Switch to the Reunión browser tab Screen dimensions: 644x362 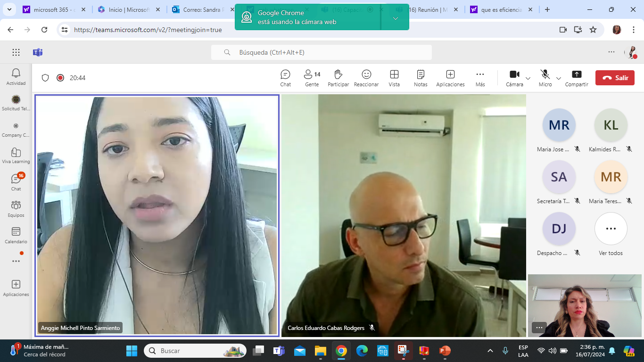tap(427, 9)
